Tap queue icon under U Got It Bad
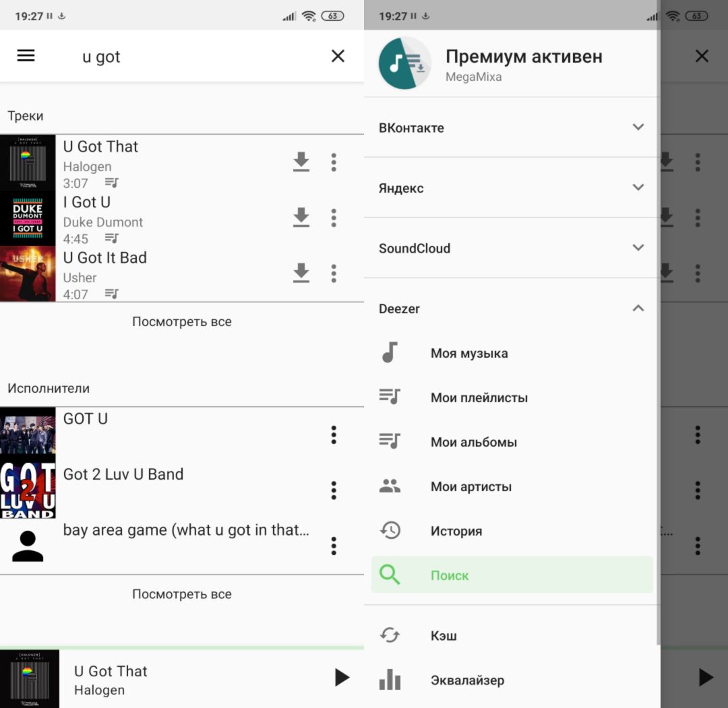 pos(111,294)
